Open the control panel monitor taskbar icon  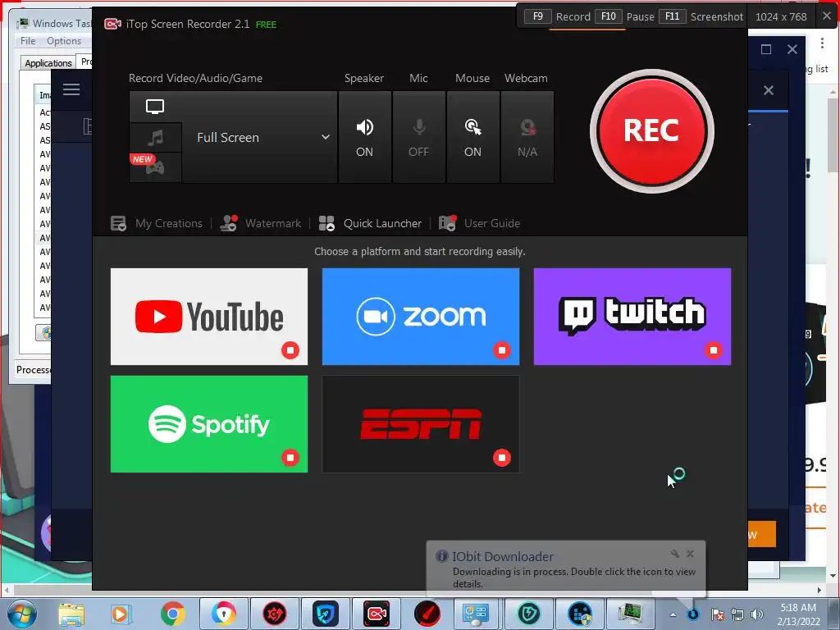(x=475, y=614)
